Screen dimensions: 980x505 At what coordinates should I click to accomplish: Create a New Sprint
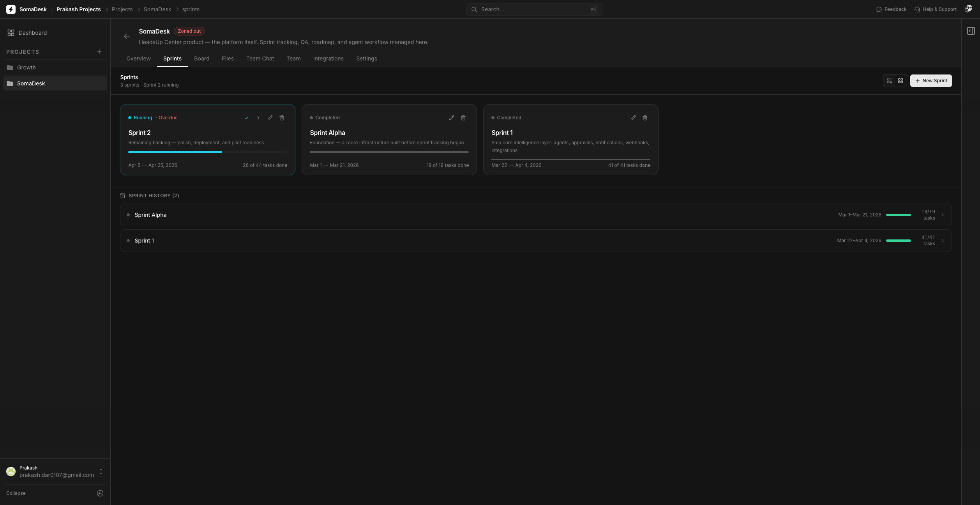[931, 81]
